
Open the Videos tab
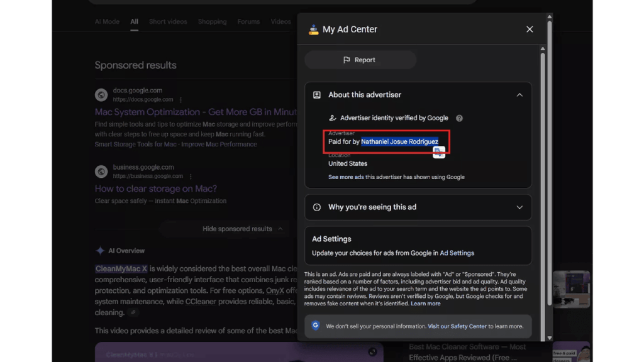(x=280, y=21)
